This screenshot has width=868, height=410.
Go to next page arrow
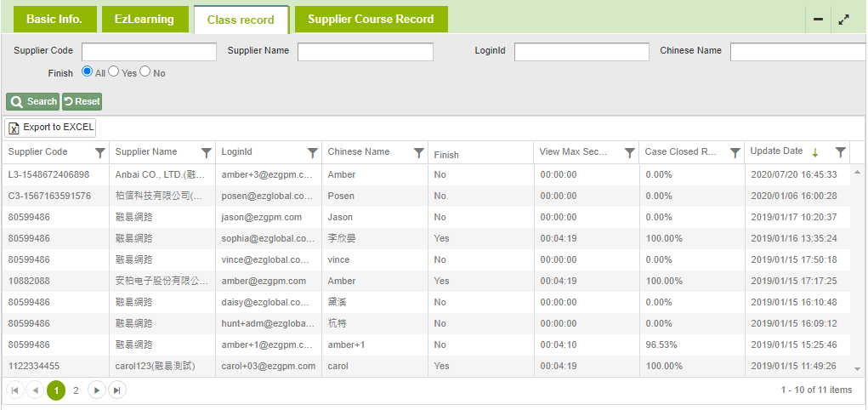(x=97, y=390)
